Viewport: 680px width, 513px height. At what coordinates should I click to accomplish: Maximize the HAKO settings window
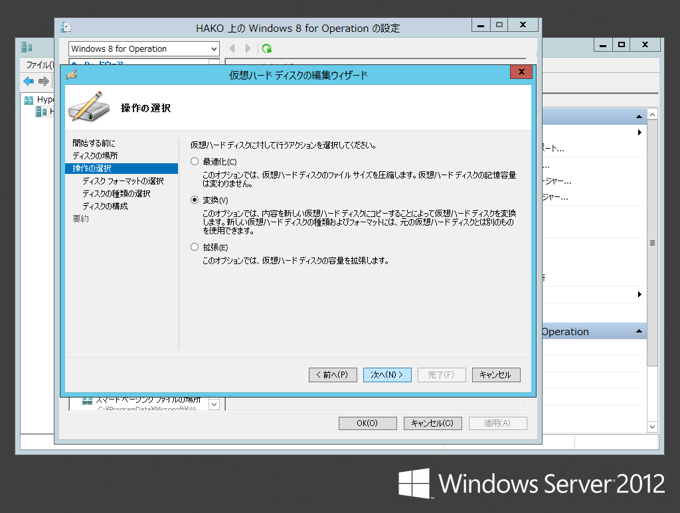click(x=499, y=25)
